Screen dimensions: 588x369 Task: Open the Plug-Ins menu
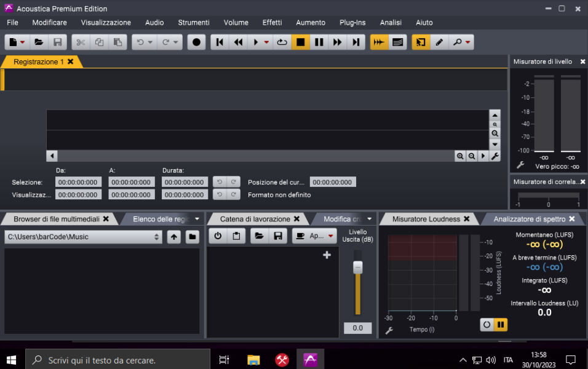(x=352, y=23)
